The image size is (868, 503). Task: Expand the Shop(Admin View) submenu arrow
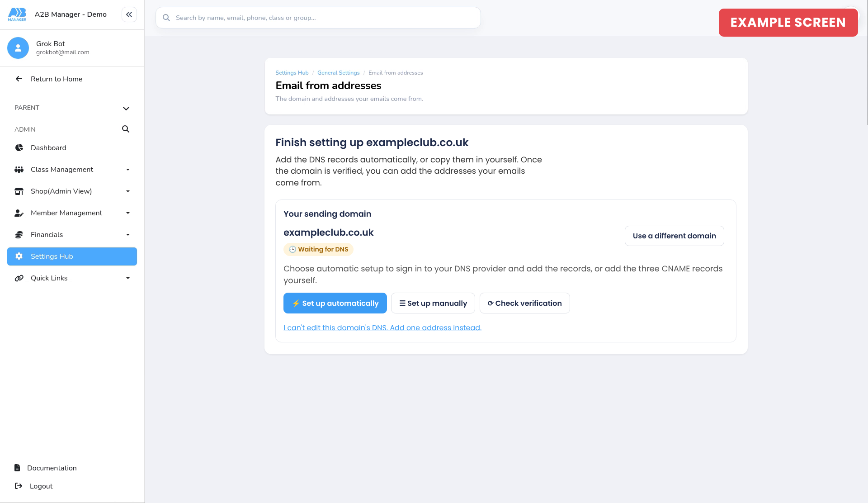click(x=128, y=191)
